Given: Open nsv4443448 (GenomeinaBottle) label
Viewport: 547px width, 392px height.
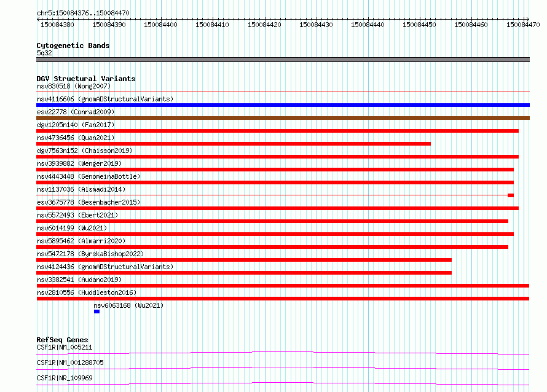Looking at the screenshot, I should point(89,176).
